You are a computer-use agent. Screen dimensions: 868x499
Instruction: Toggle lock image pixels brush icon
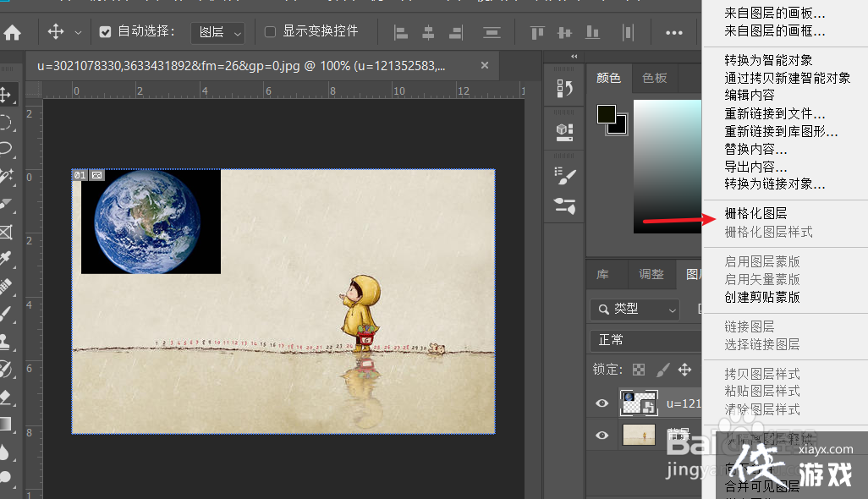pyautogui.click(x=662, y=370)
